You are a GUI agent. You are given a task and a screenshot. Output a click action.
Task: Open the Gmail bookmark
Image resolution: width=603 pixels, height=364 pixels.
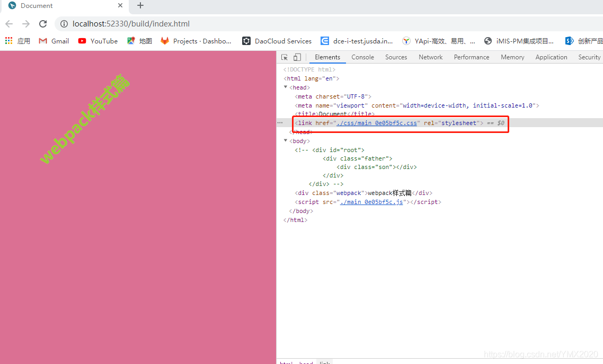(x=54, y=41)
